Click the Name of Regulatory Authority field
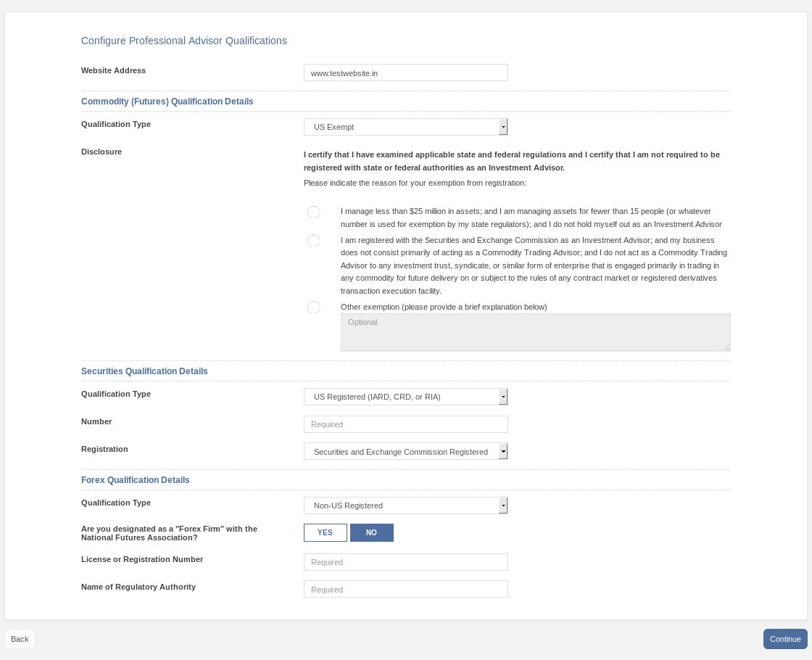Screen dimensions: 812x660 tap(405, 589)
